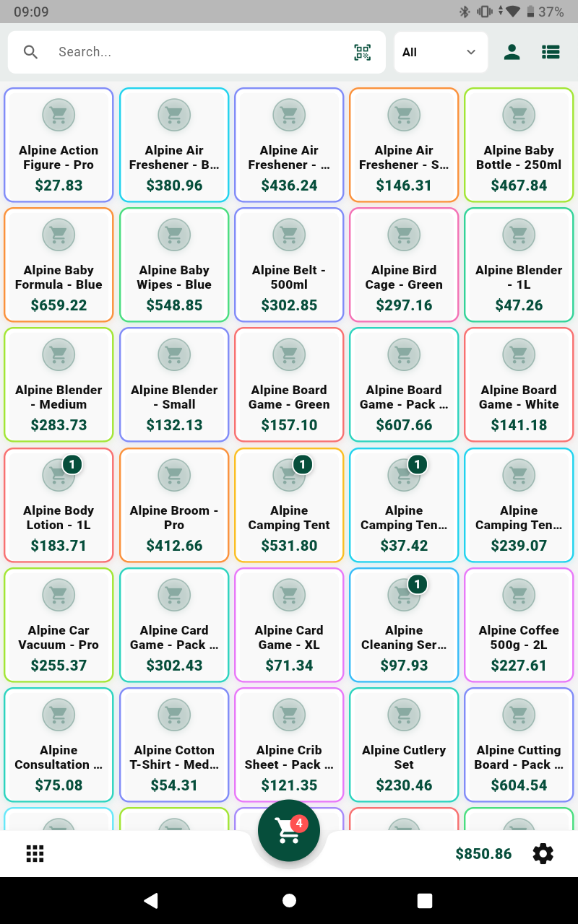
Task: Select Alpine Baby Bottle - 250ml product
Action: 519,145
